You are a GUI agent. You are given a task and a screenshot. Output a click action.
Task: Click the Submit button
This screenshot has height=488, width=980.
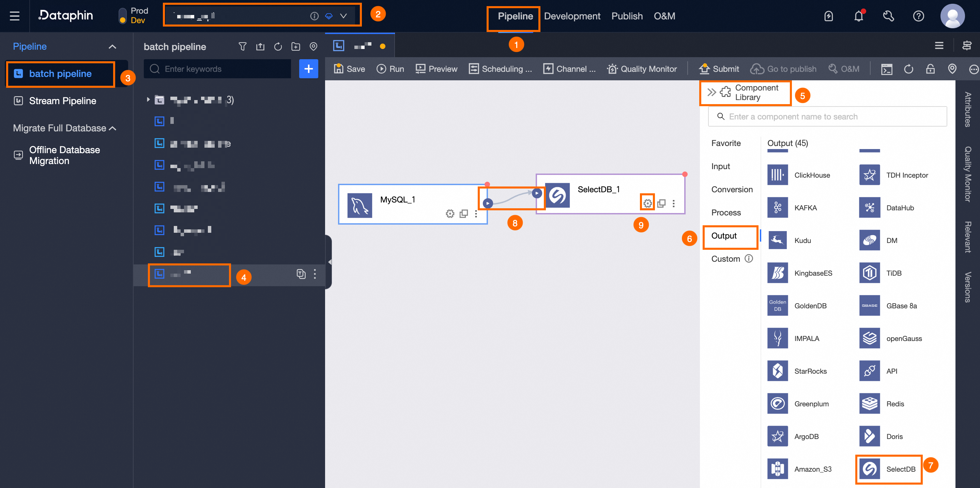click(719, 69)
